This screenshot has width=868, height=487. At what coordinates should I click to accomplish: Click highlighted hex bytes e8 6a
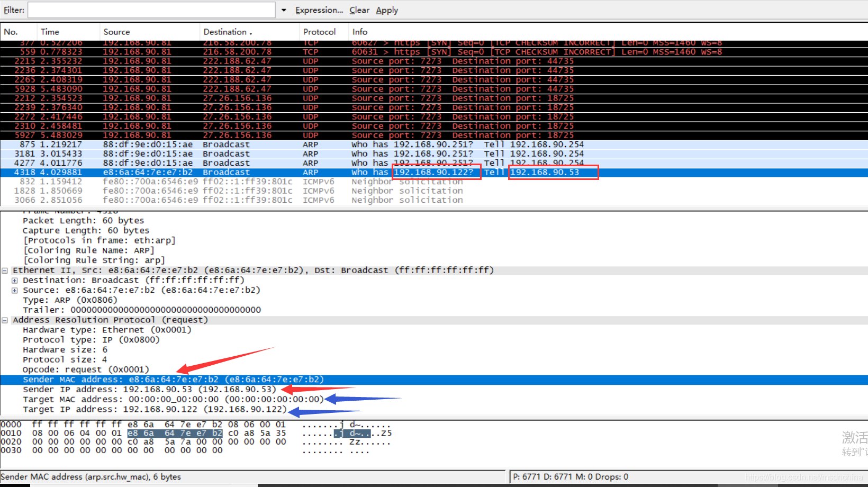141,433
